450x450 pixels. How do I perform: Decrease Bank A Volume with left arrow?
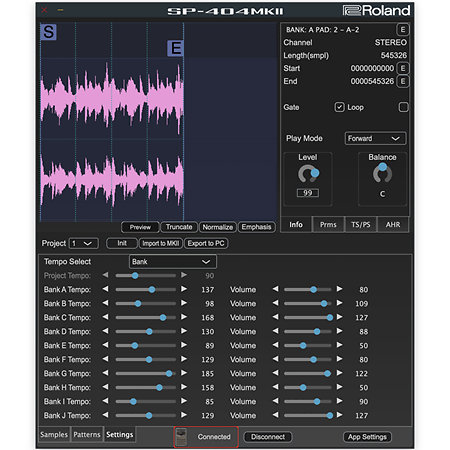pyautogui.click(x=275, y=289)
